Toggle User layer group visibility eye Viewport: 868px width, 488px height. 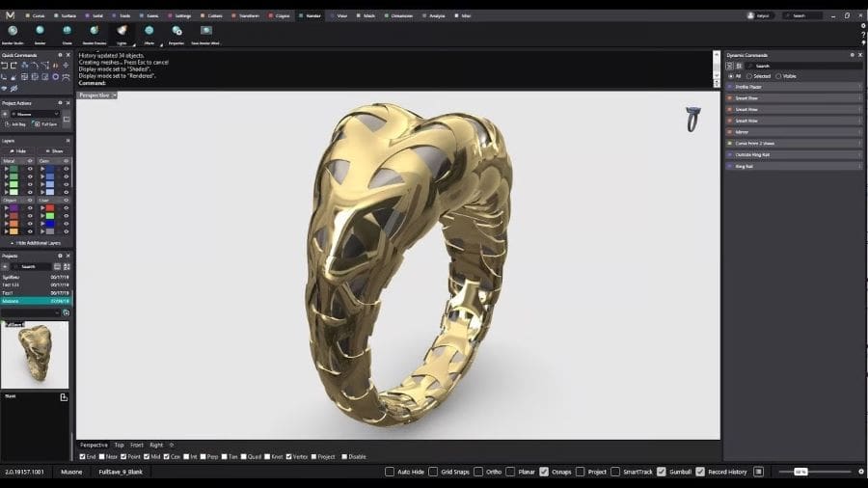click(66, 201)
